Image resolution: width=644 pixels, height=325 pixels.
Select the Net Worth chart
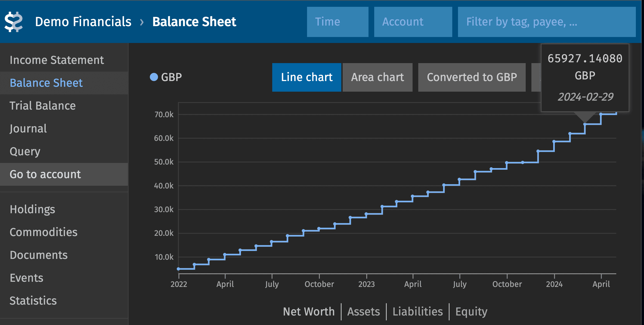click(309, 312)
